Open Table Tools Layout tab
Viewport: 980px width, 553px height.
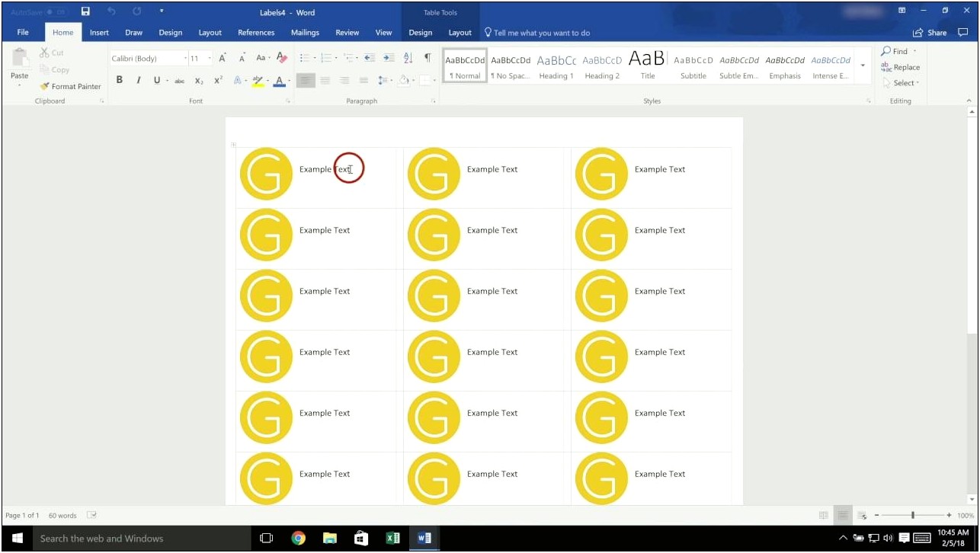pos(460,33)
